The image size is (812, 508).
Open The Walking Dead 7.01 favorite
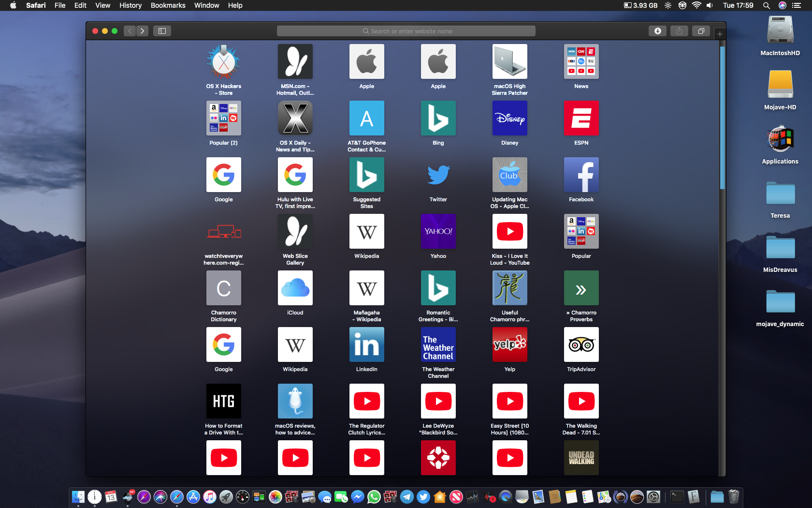[581, 401]
